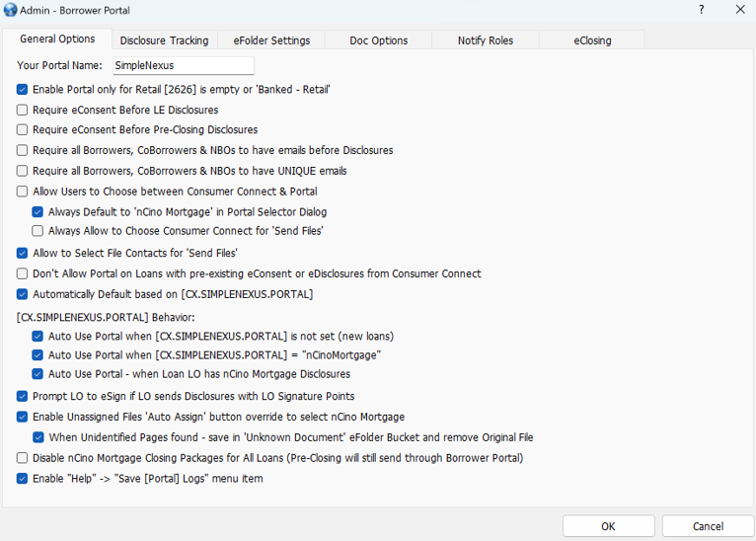The width and height of the screenshot is (756, 541).
Task: Switch to the Doc Options tab
Action: click(378, 40)
